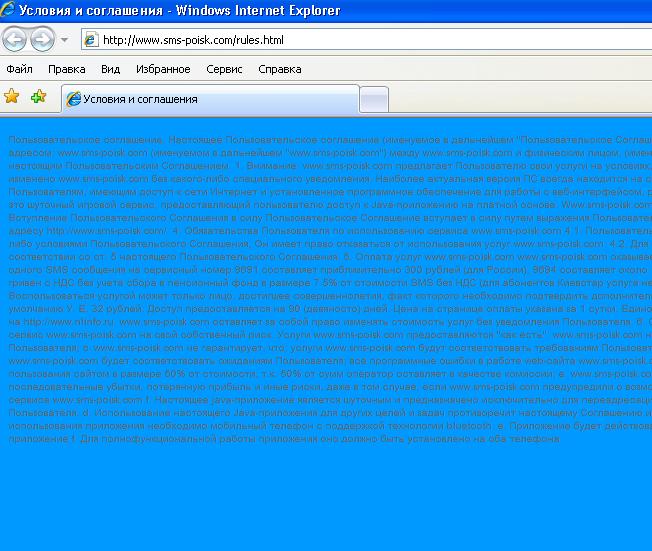Select the Условия и соглашения tab
The height and width of the screenshot is (551, 652).
click(x=211, y=99)
